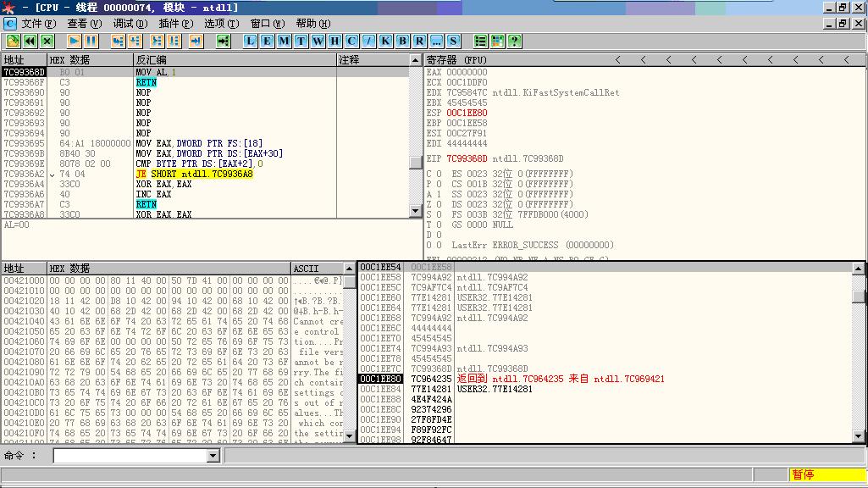868x488 pixels.
Task: Click the Help question mark icon
Action: point(514,41)
